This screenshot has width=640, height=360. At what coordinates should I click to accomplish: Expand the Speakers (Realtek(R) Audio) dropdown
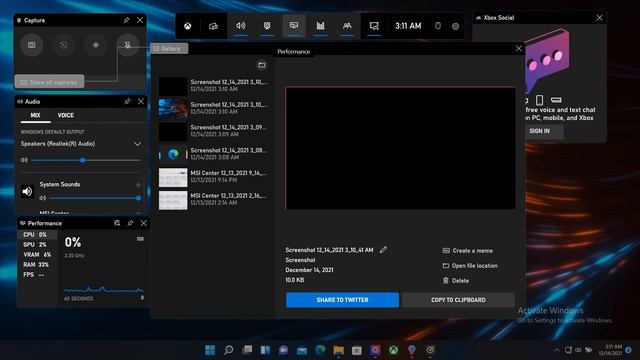pos(138,144)
